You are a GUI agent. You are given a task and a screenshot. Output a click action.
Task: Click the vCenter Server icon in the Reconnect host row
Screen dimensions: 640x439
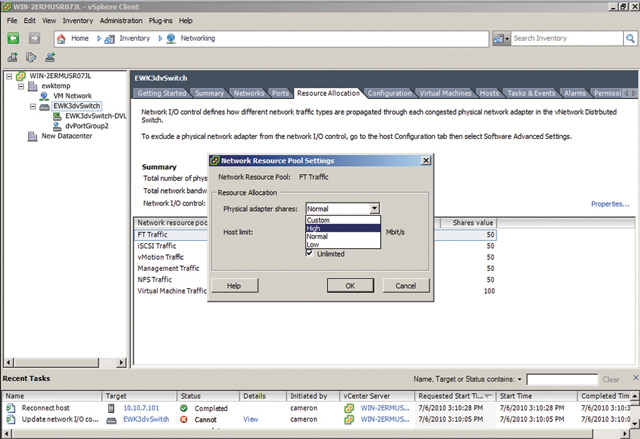coord(349,408)
